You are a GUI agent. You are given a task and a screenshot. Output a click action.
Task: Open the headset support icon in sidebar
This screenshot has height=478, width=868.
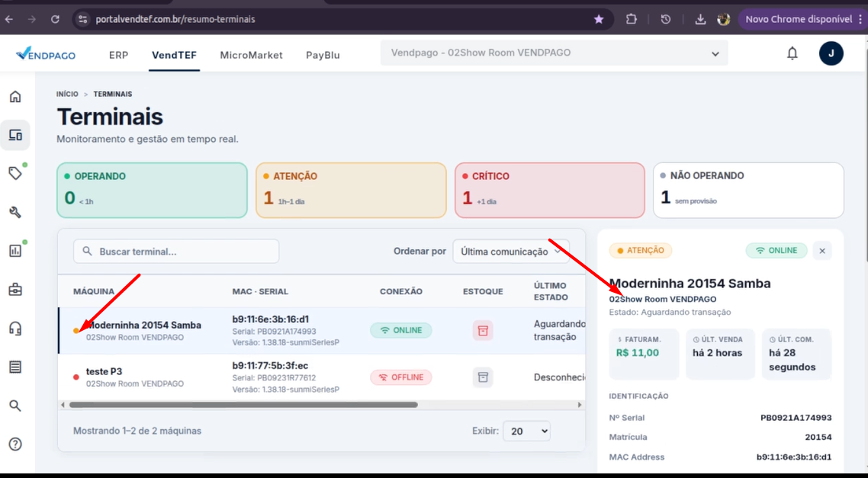click(15, 328)
